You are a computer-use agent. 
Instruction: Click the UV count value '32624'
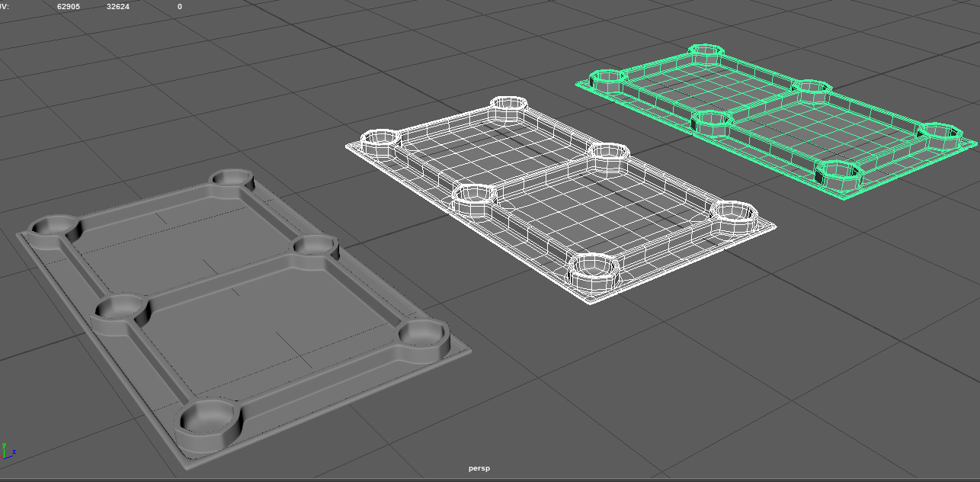[118, 7]
